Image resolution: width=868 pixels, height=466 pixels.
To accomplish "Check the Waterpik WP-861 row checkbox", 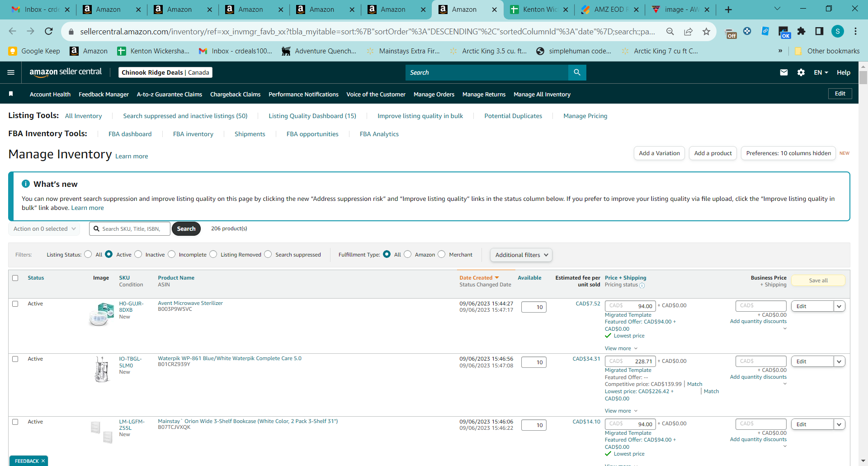I will point(15,359).
